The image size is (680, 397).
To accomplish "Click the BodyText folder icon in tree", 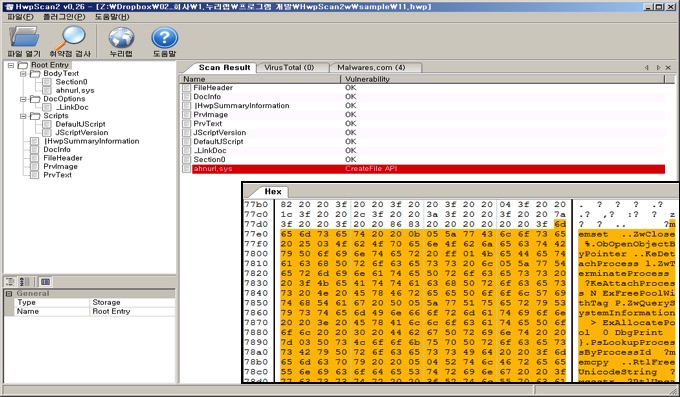I will [x=34, y=74].
